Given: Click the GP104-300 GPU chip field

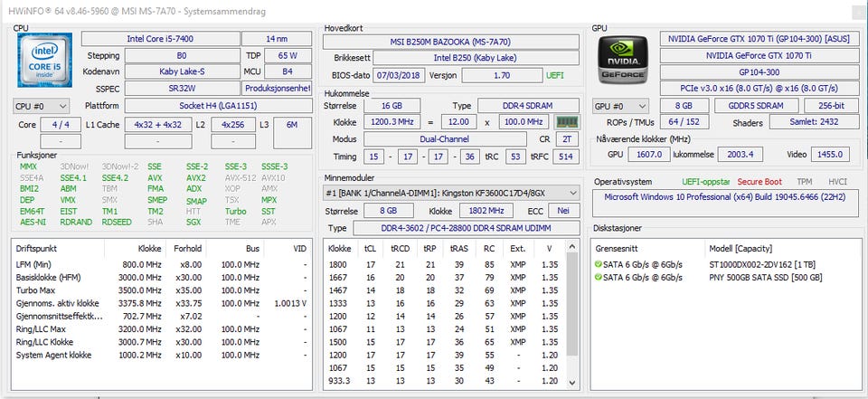Looking at the screenshot, I should 759,72.
